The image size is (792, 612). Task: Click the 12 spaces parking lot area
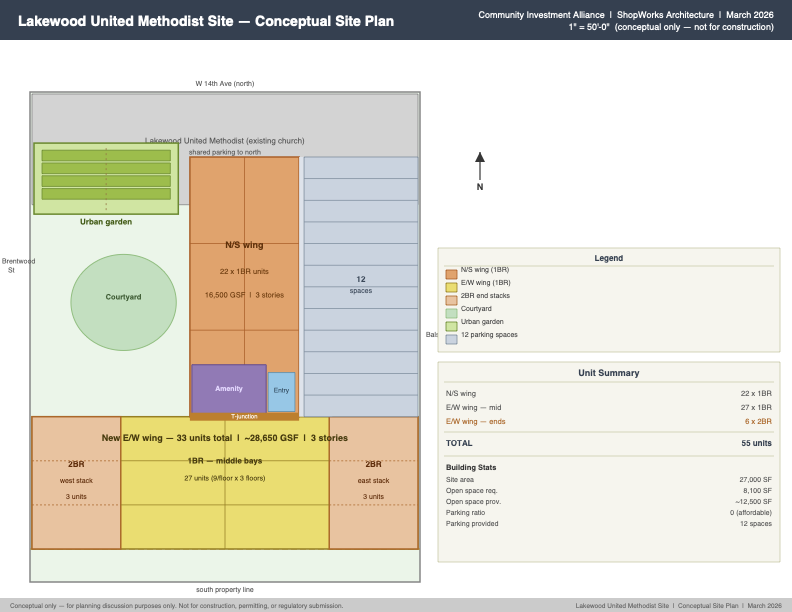[x=361, y=286]
